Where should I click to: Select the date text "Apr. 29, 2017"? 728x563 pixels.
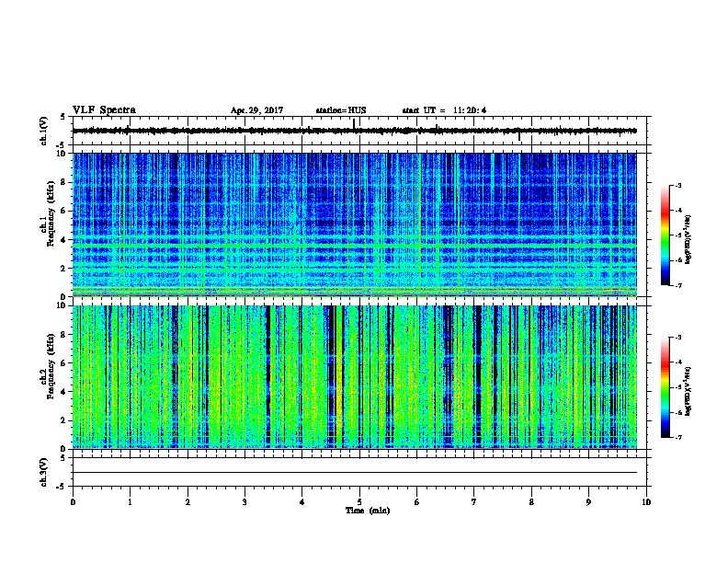(x=256, y=110)
